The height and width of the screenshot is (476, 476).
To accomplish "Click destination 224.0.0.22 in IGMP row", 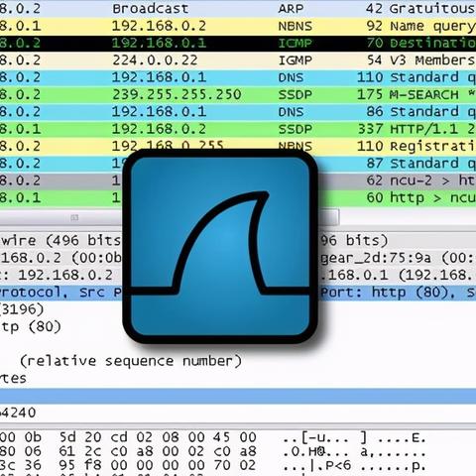I will [x=155, y=60].
